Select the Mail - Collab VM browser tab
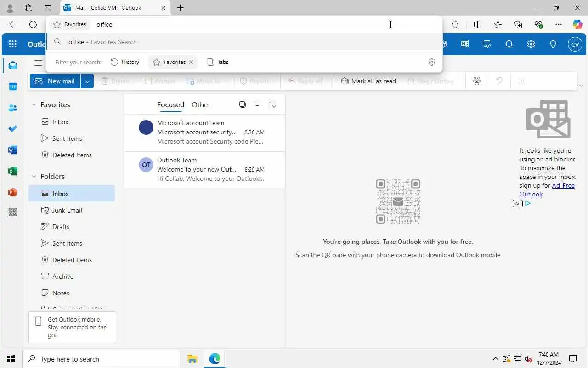588x368 pixels. (115, 8)
